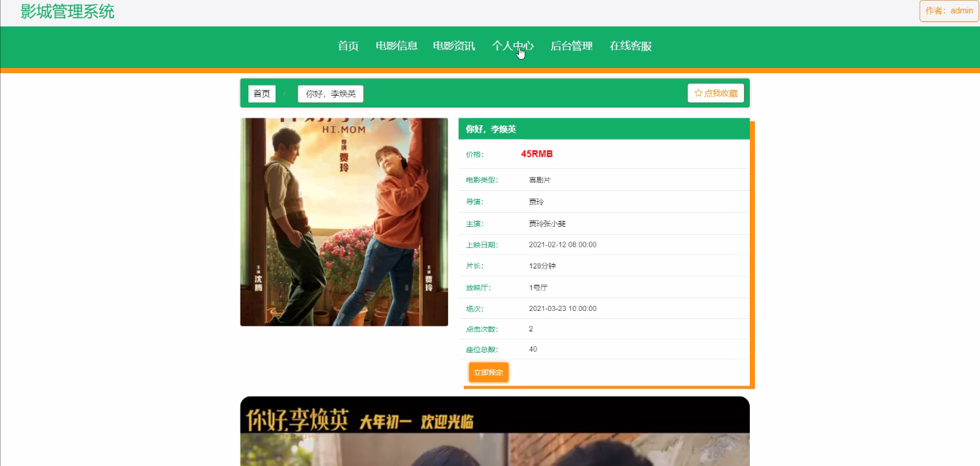The width and height of the screenshot is (980, 466).
Task: Open 首页 in the green navigation bar
Action: click(x=348, y=46)
